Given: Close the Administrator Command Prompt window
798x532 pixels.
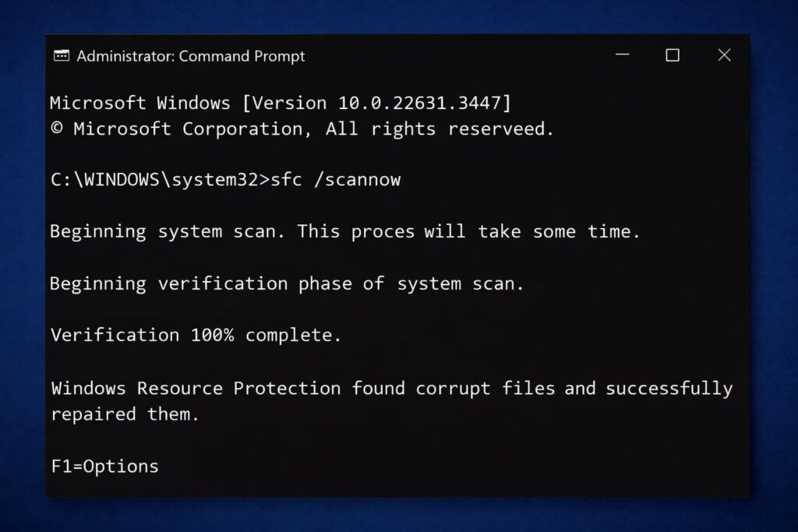Looking at the screenshot, I should tap(724, 55).
